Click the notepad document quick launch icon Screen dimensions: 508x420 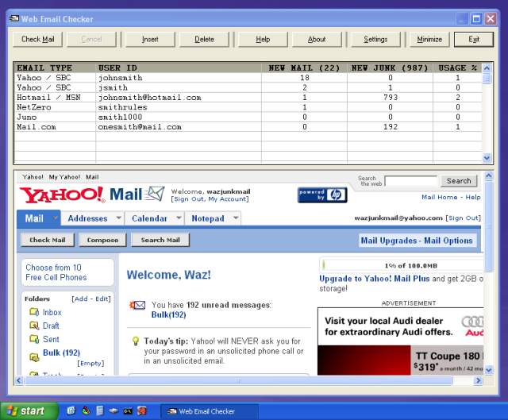point(100,411)
